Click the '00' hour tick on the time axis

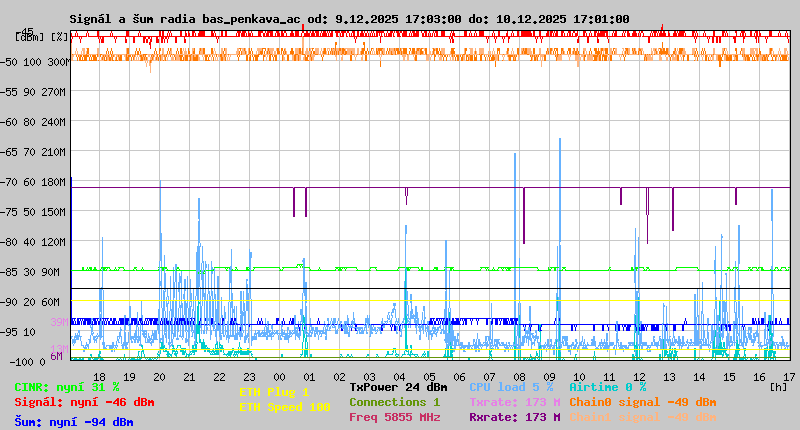click(x=280, y=377)
